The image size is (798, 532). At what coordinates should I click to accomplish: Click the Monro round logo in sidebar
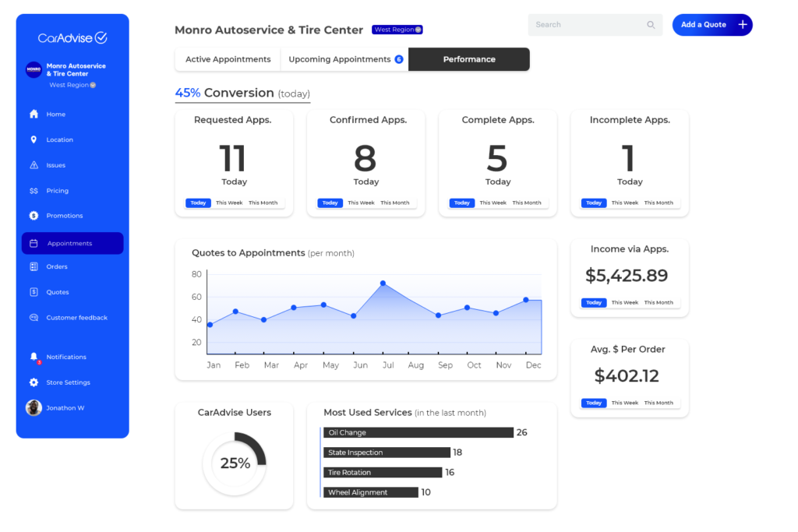click(34, 69)
